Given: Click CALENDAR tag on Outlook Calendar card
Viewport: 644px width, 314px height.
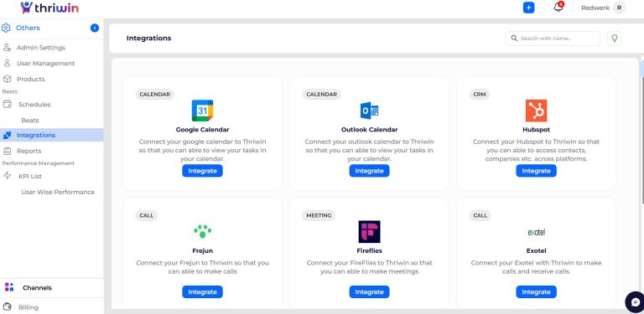Looking at the screenshot, I should tap(322, 95).
